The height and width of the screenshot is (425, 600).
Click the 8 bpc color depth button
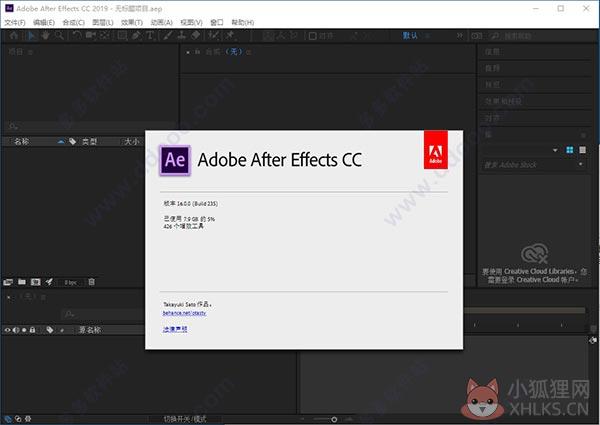coord(70,283)
